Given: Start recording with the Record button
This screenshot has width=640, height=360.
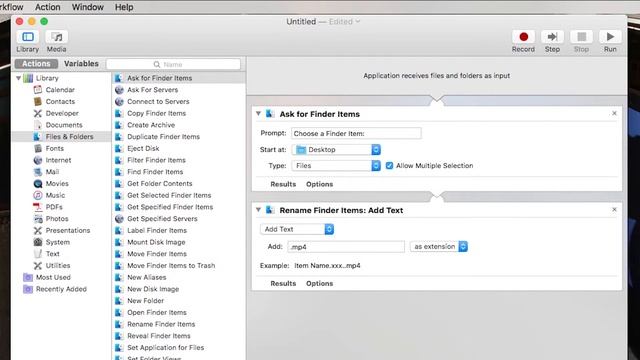Looking at the screenshot, I should click(523, 37).
